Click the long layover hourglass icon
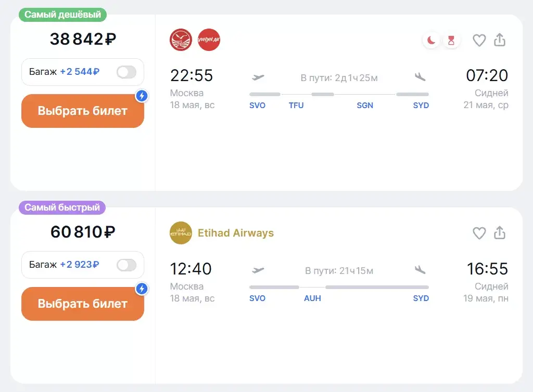The width and height of the screenshot is (533, 392). point(451,41)
